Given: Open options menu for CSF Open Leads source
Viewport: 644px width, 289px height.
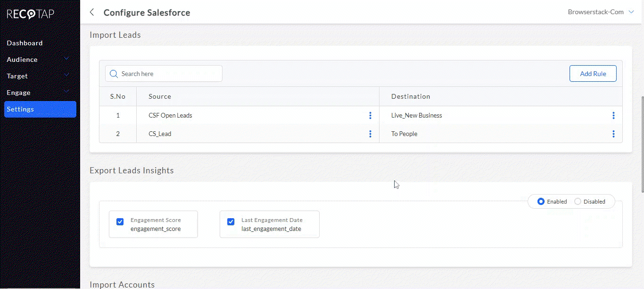Looking at the screenshot, I should click(x=370, y=115).
